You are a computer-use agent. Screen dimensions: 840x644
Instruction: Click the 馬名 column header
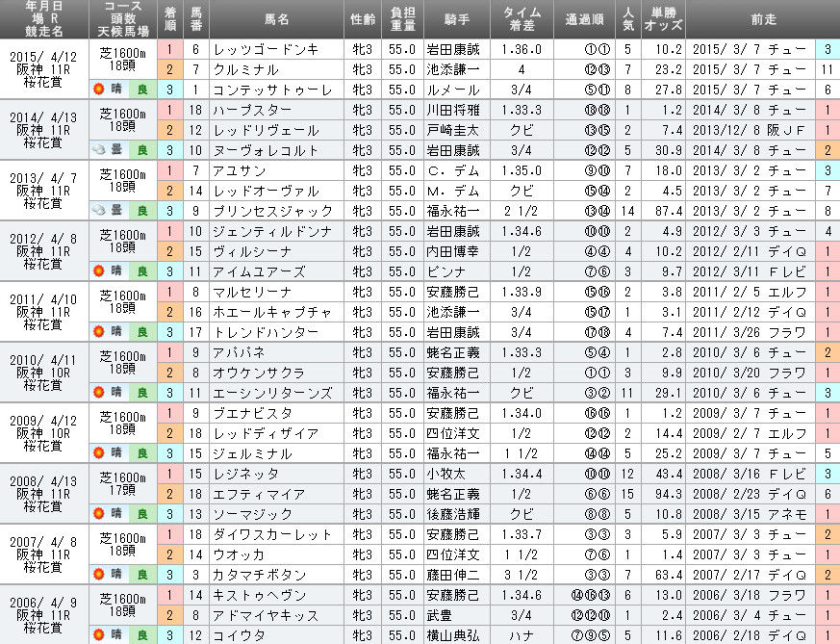pos(276,19)
